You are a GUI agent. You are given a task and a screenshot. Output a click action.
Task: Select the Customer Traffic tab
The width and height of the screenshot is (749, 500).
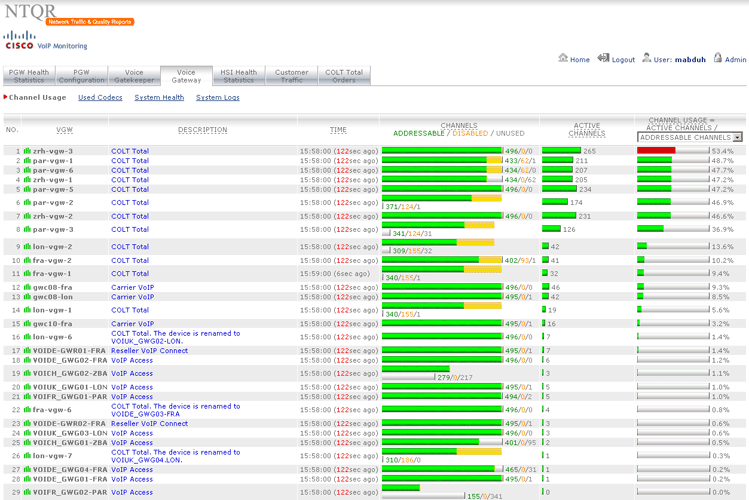point(292,76)
